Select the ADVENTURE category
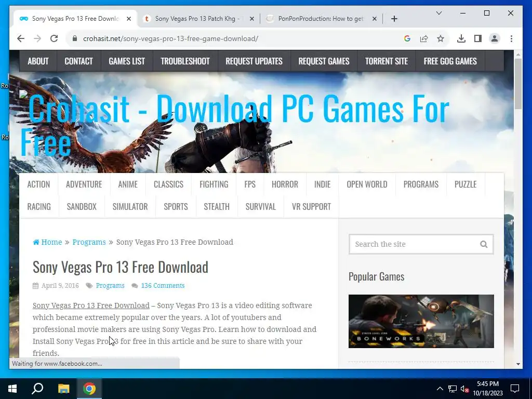Image resolution: width=532 pixels, height=399 pixels. (84, 184)
